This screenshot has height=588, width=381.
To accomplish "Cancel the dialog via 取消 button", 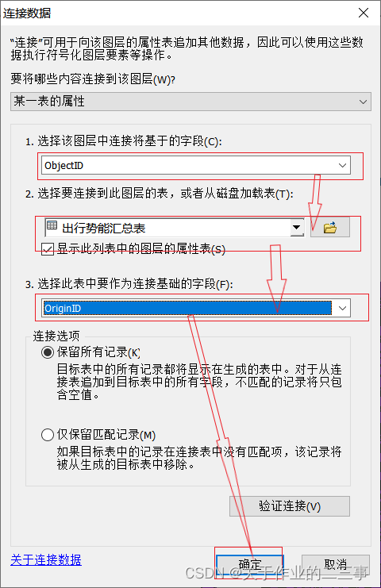I will 335,564.
